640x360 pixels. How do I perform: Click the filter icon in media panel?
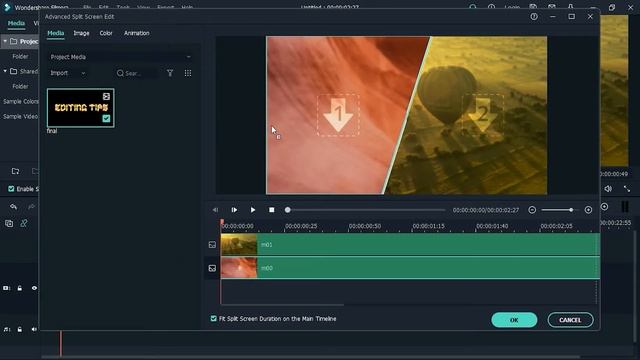click(170, 73)
